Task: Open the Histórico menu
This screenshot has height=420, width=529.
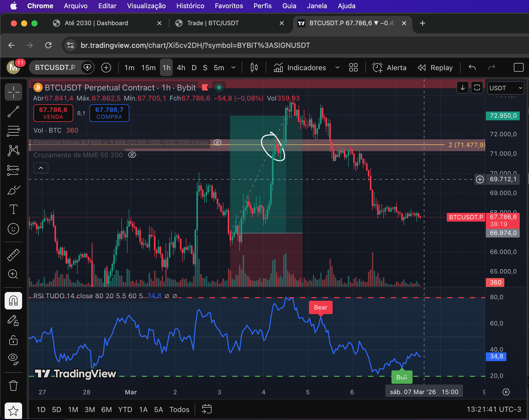Action: (x=190, y=6)
